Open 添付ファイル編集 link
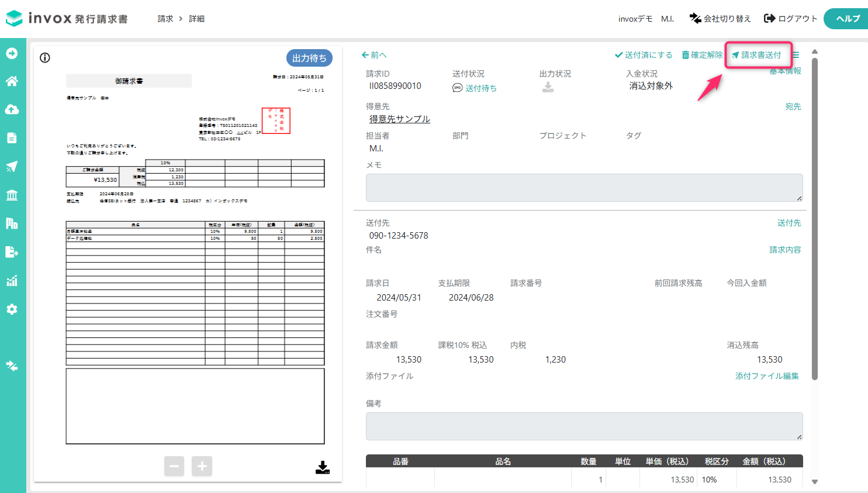868x493 pixels. (767, 376)
